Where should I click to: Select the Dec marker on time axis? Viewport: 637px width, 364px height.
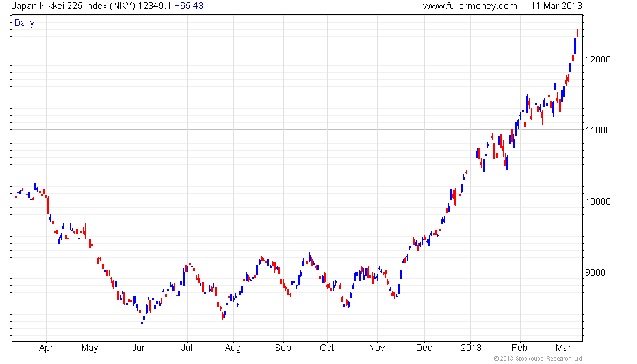(x=424, y=348)
